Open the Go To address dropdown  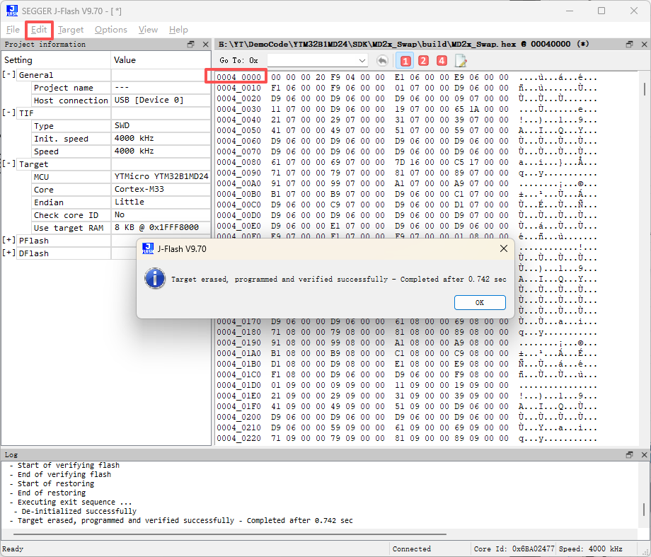(x=362, y=61)
